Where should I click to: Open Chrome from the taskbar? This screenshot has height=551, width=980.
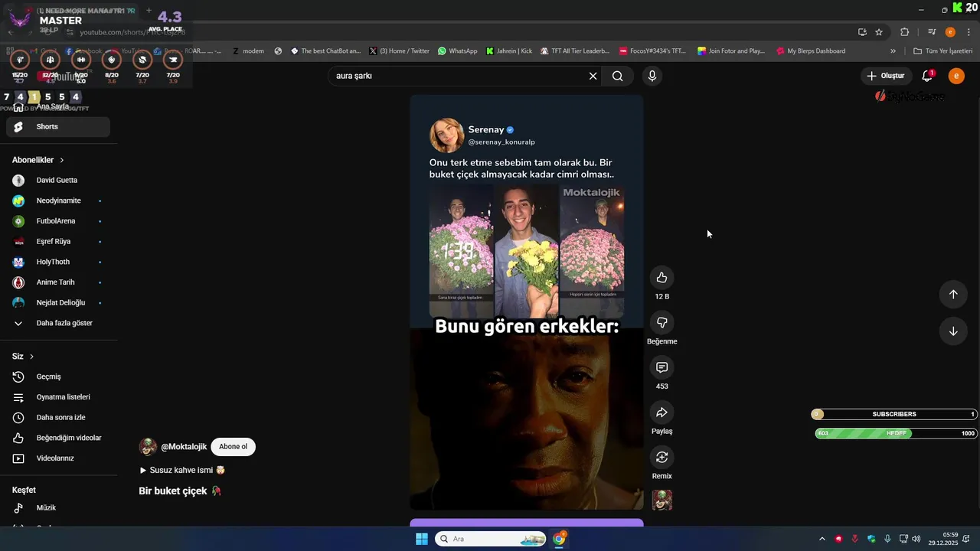click(560, 539)
